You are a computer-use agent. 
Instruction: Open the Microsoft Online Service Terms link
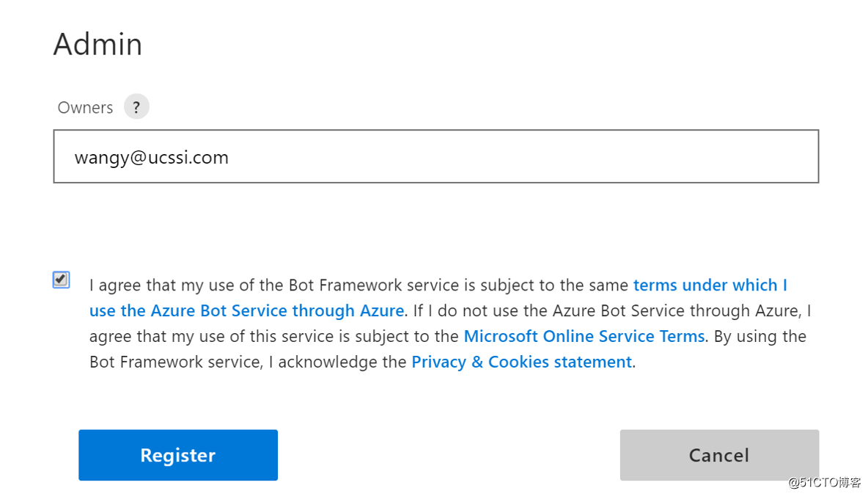pyautogui.click(x=584, y=336)
